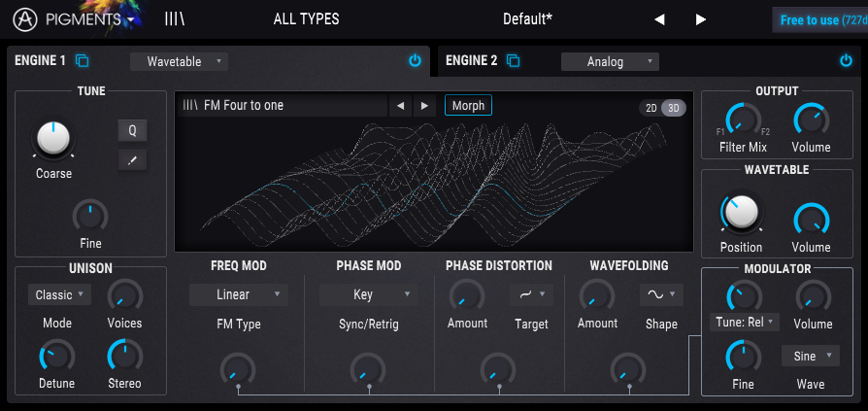Open Engine 1 Wavetable type dropdown
The height and width of the screenshot is (411, 868).
[x=179, y=61]
